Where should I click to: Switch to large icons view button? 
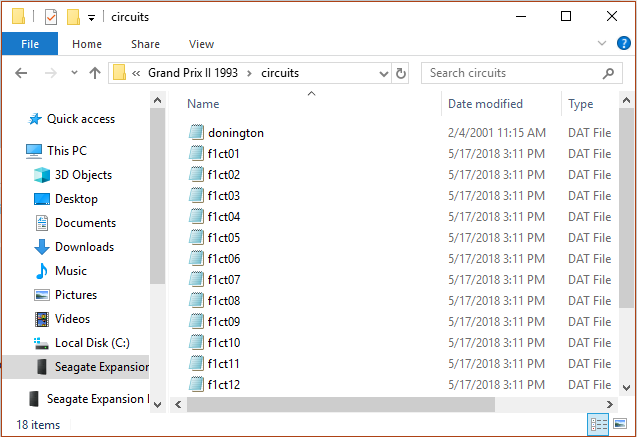620,424
